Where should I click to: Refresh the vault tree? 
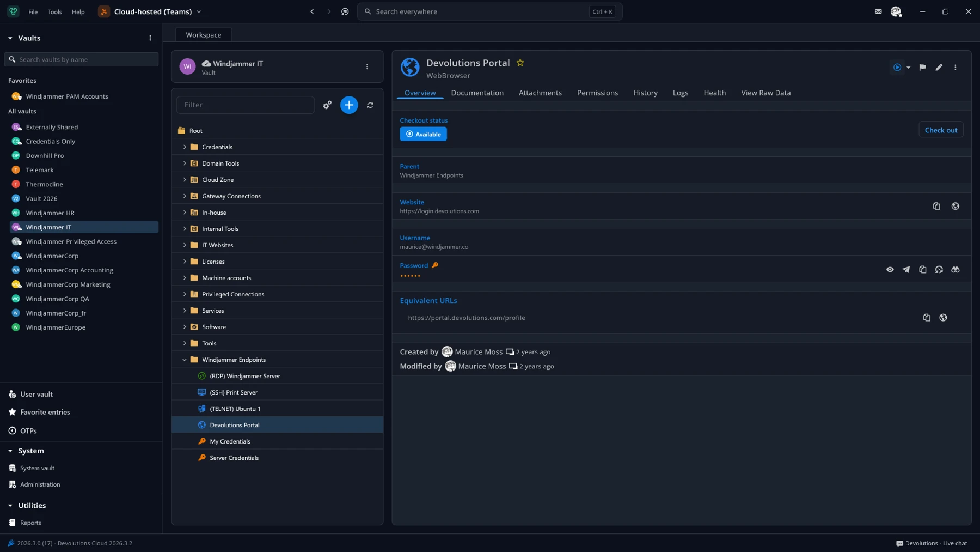370,105
